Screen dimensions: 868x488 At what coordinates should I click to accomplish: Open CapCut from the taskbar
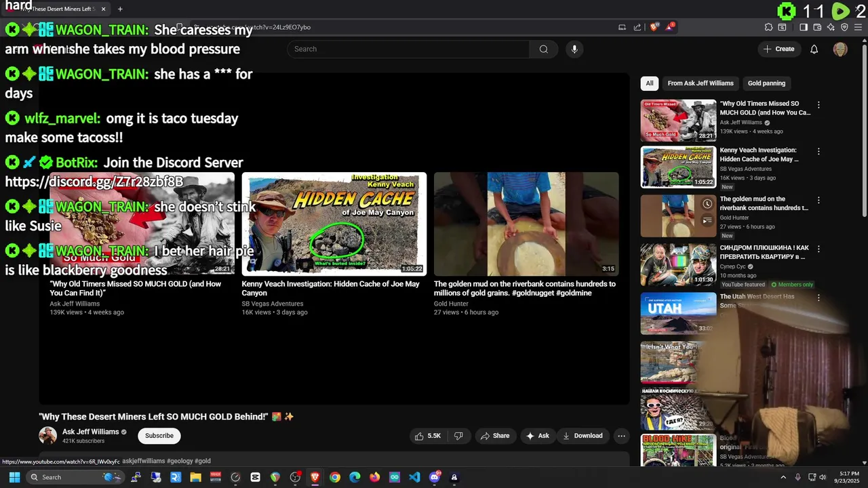[x=255, y=477]
